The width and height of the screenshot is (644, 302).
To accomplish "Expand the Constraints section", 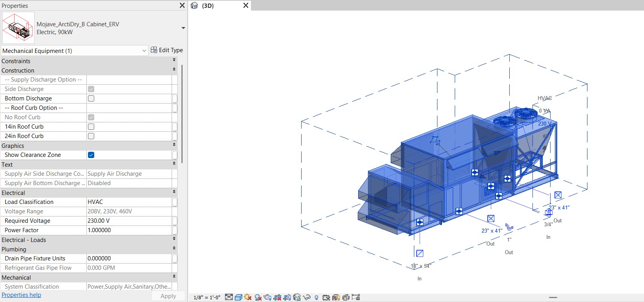I will click(x=174, y=60).
